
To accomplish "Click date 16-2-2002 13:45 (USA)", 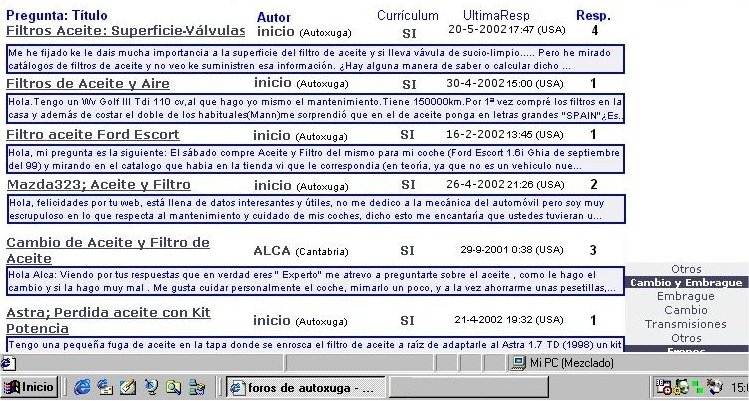I will [505, 135].
